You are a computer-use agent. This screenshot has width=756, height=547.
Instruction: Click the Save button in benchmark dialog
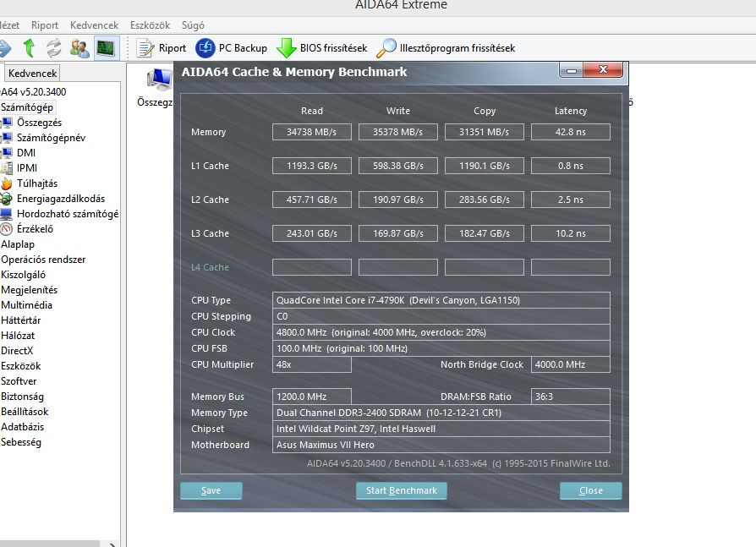[x=211, y=490]
